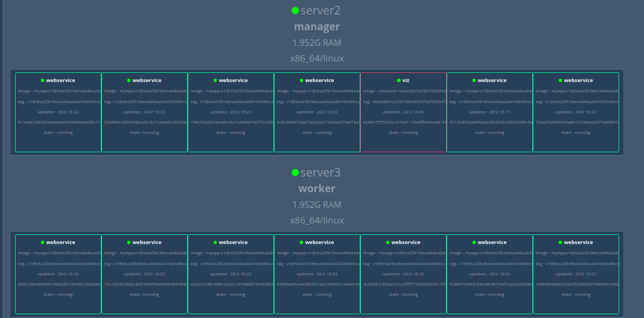644x318 pixels.
Task: Click state running in card 52e983cc
Action: [145, 132]
